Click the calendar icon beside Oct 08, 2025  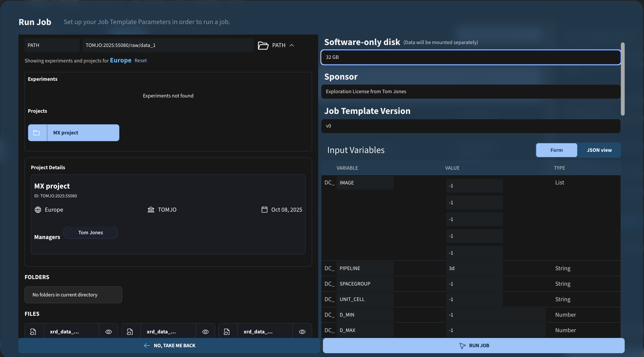(264, 210)
